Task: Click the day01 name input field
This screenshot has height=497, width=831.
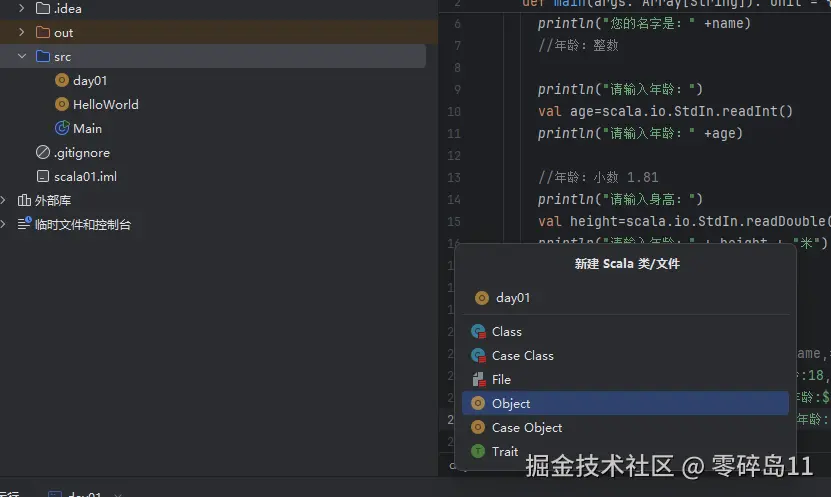Action: [x=625, y=298]
